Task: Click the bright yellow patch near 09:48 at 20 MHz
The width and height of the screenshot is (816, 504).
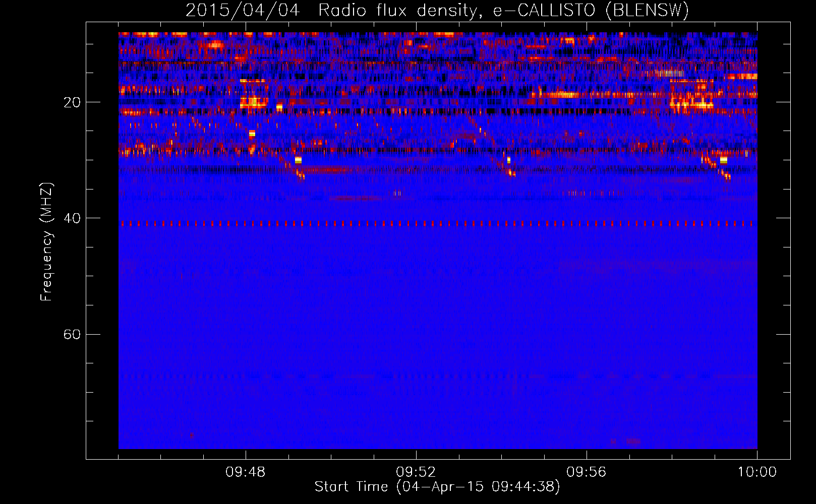Action: (x=253, y=102)
